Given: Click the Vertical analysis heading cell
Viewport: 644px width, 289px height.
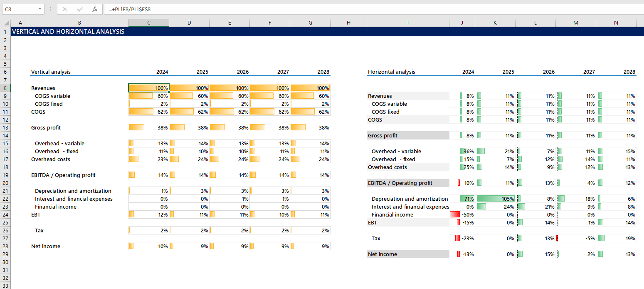Looking at the screenshot, I should tap(51, 72).
